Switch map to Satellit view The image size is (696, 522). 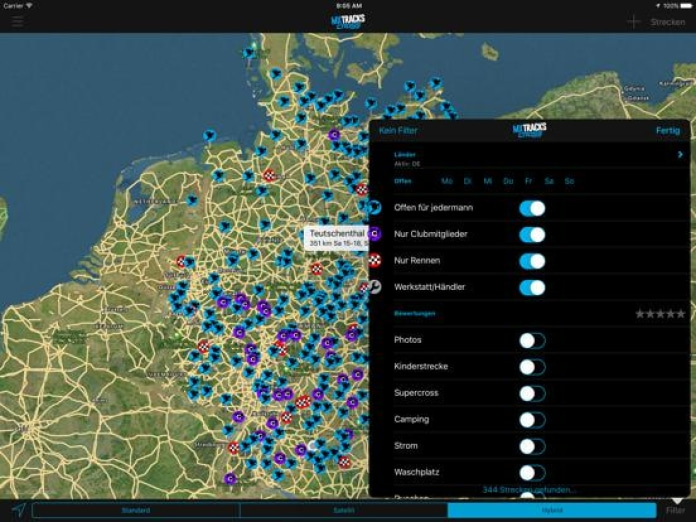(x=344, y=510)
